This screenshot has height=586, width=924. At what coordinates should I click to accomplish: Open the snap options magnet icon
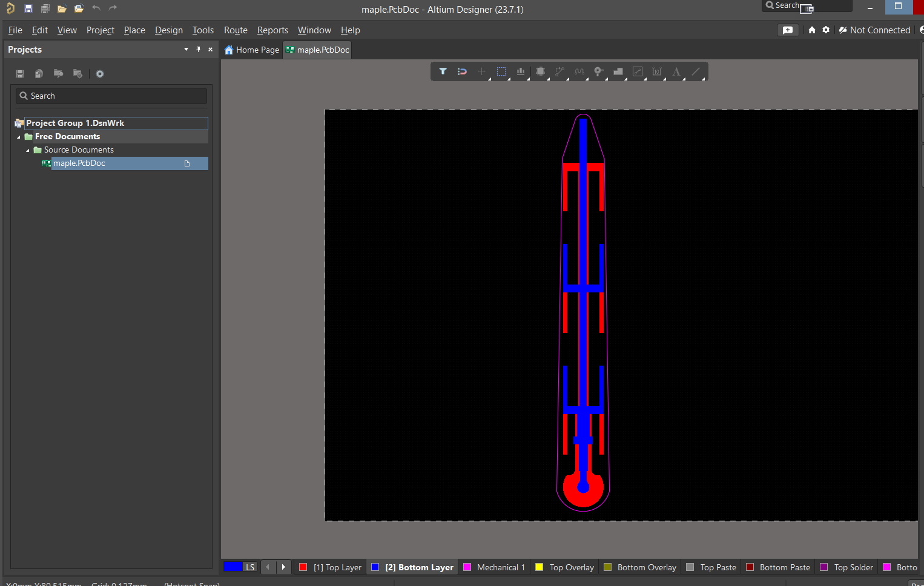click(x=462, y=71)
